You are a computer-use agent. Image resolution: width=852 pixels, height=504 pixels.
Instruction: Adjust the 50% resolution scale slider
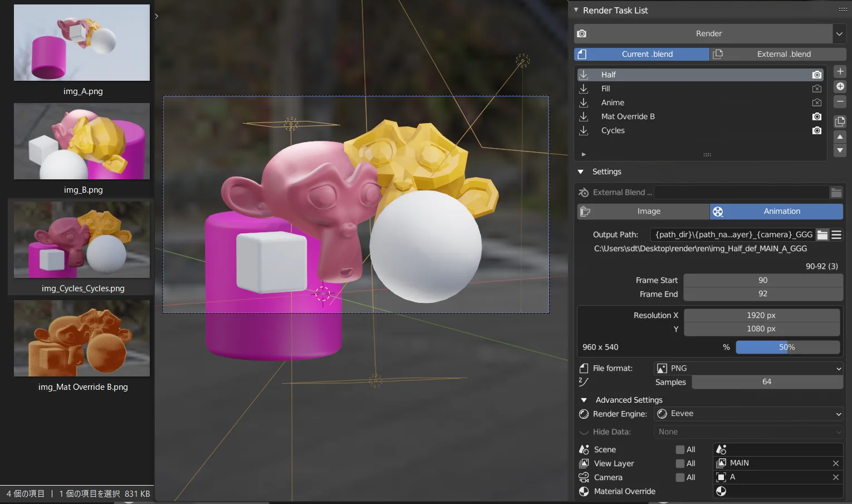(x=787, y=347)
